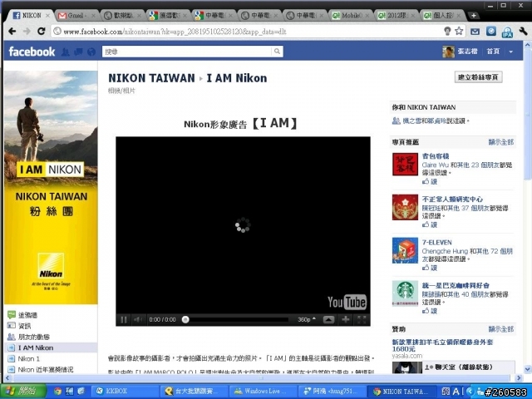The image size is (532, 399).
Task: Open the NIKON TAIWAN page title link
Action: 151,78
